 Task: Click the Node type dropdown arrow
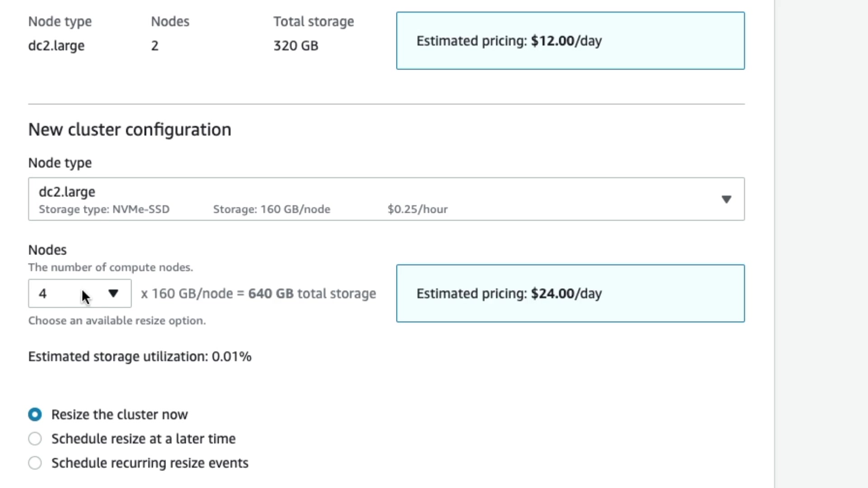point(726,199)
